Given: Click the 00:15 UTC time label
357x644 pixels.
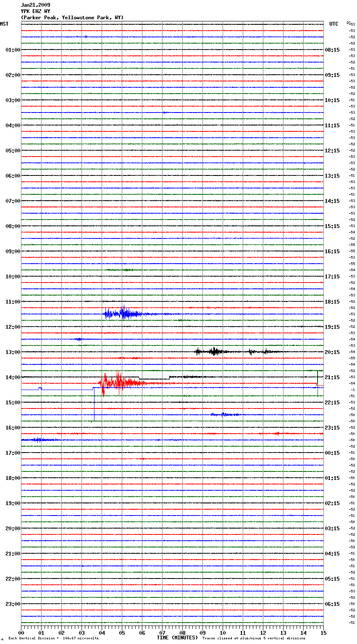Looking at the screenshot, I should [x=332, y=453].
